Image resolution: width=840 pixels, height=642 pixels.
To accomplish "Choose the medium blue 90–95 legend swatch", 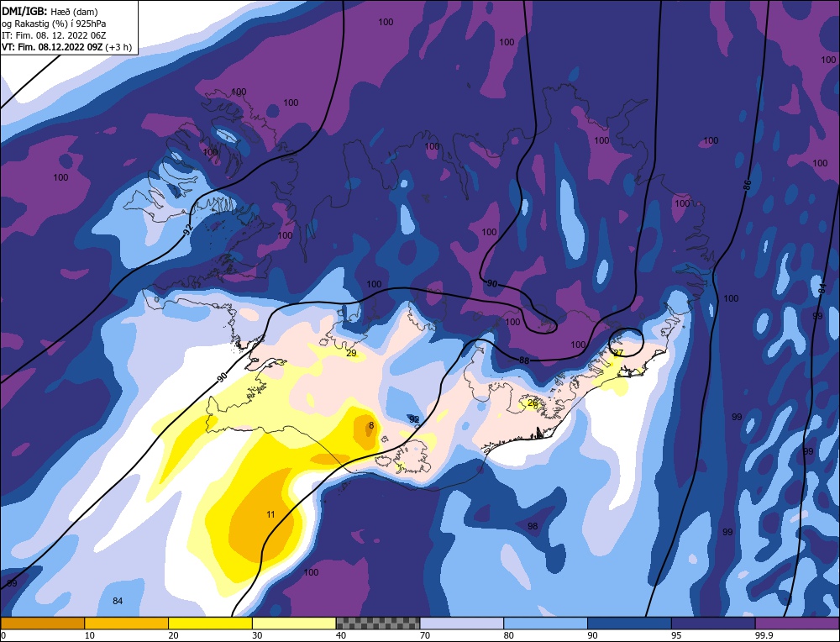I will 629,624.
